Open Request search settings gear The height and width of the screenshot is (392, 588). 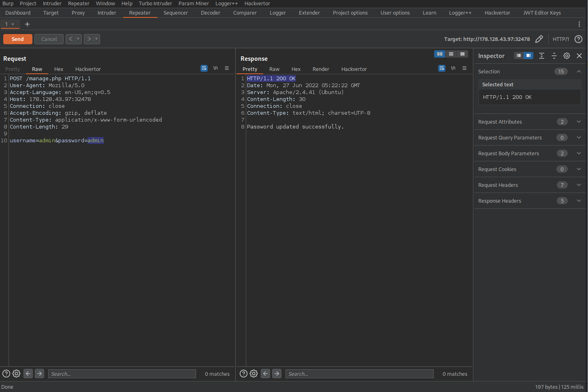16,373
